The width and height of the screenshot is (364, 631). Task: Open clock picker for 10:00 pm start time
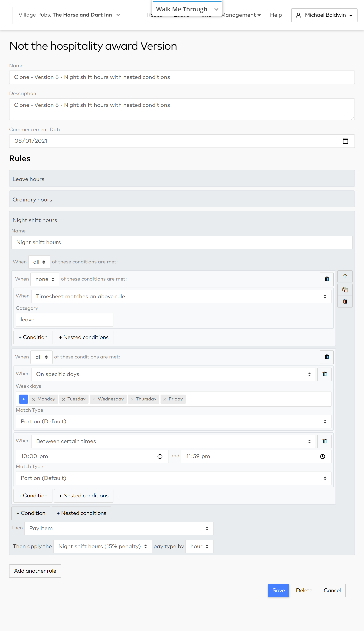pyautogui.click(x=160, y=457)
